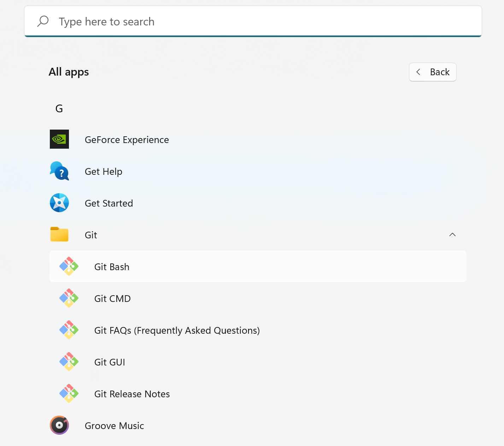The height and width of the screenshot is (446, 504).
Task: Click the 'Type here to search' field
Action: point(253,21)
